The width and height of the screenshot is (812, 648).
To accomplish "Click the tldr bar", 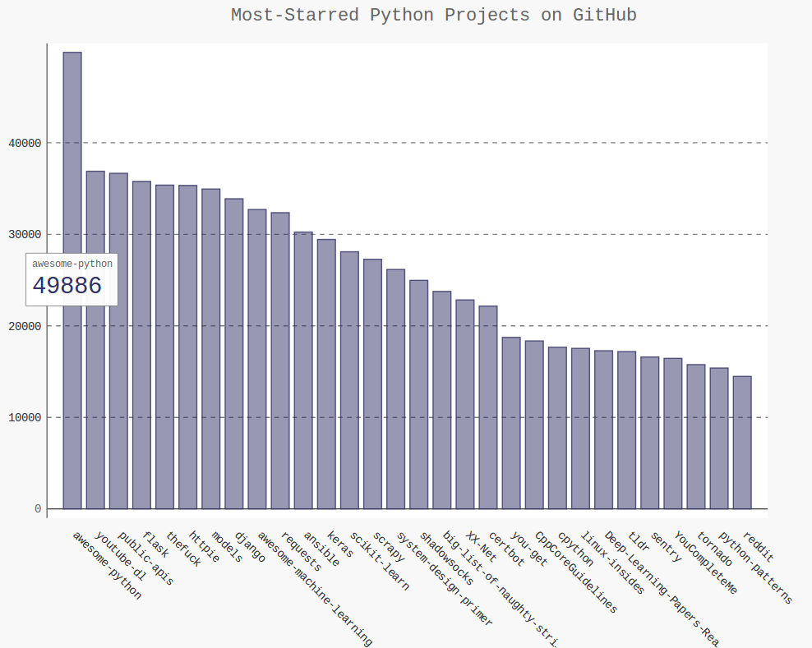I will point(626,430).
